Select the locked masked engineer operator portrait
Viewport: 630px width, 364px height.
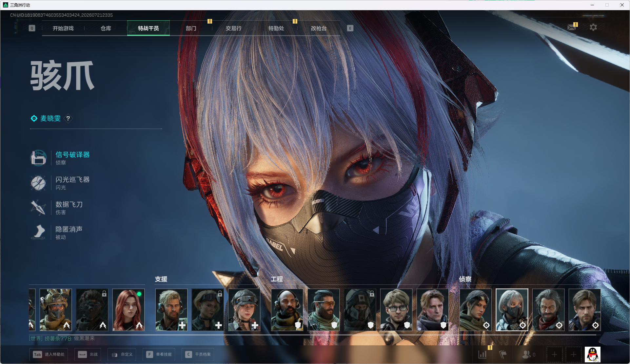pos(360,310)
